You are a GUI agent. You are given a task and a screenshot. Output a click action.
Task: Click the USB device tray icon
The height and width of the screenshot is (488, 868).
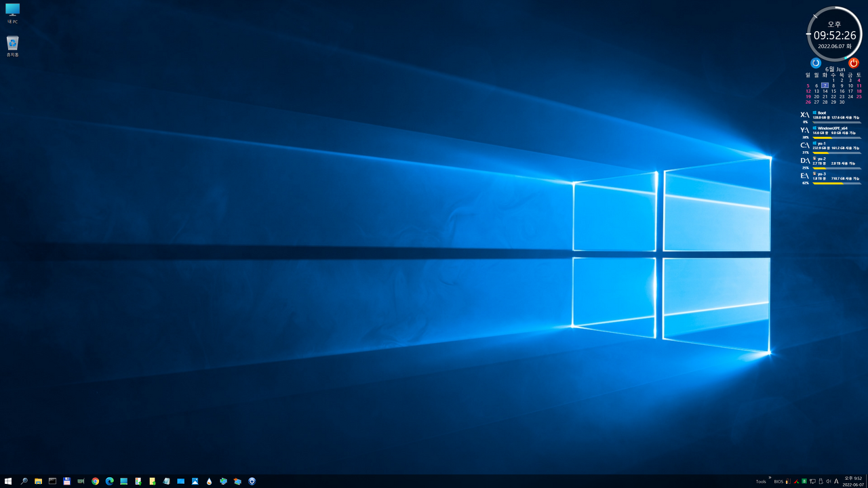click(x=821, y=481)
